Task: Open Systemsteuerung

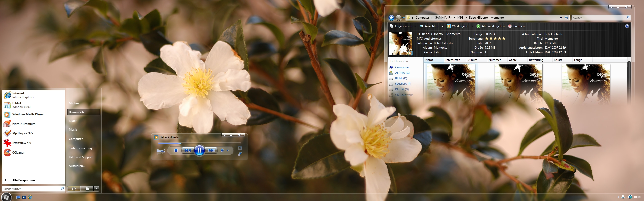Action: coord(80,148)
